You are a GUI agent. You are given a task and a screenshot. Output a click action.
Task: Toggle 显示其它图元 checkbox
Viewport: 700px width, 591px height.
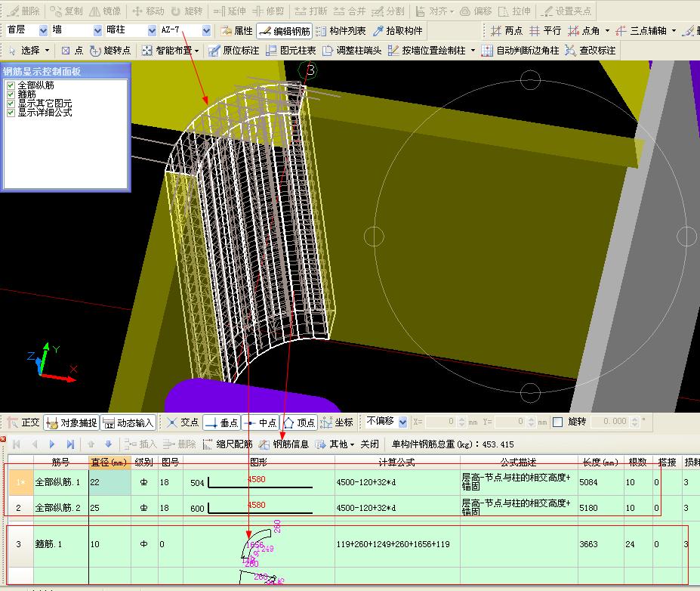point(11,104)
